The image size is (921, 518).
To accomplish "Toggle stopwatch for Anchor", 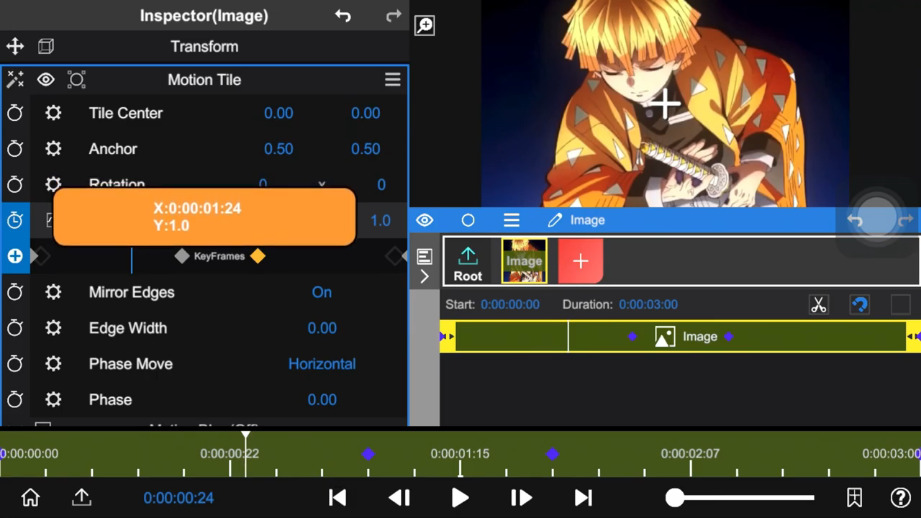I will (15, 149).
